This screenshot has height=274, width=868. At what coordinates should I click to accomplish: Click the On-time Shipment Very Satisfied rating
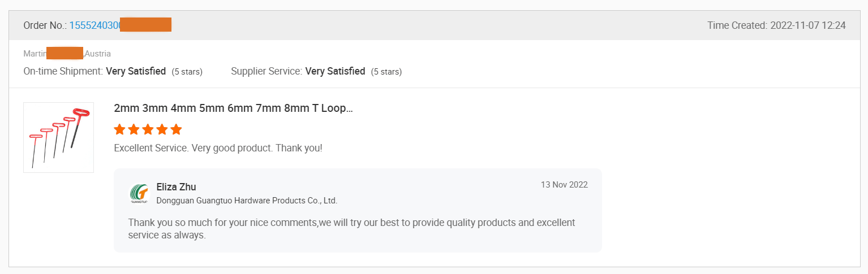(136, 71)
